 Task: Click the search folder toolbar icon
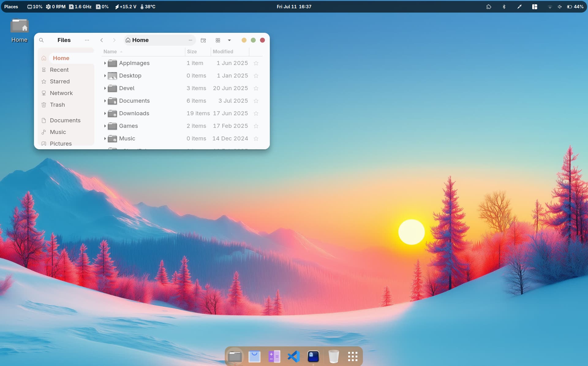point(203,40)
